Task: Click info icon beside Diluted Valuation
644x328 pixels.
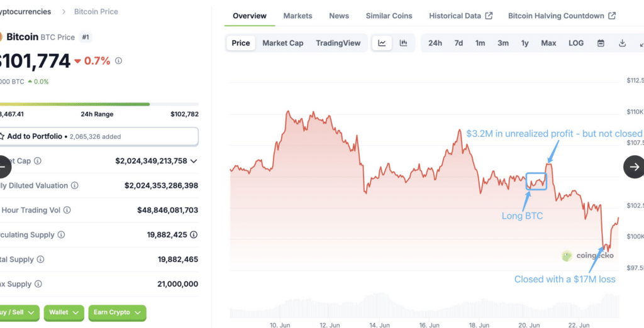Action: pos(74,185)
